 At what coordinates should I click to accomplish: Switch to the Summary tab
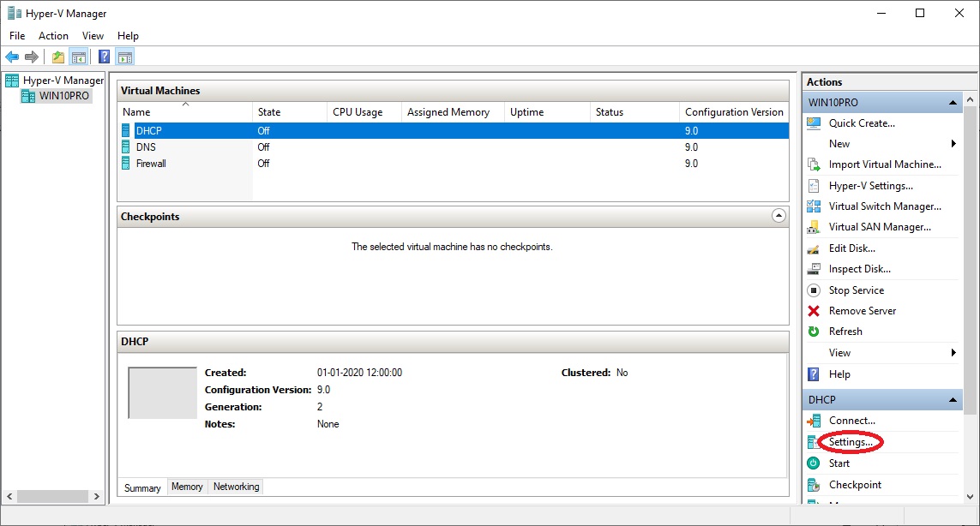142,488
